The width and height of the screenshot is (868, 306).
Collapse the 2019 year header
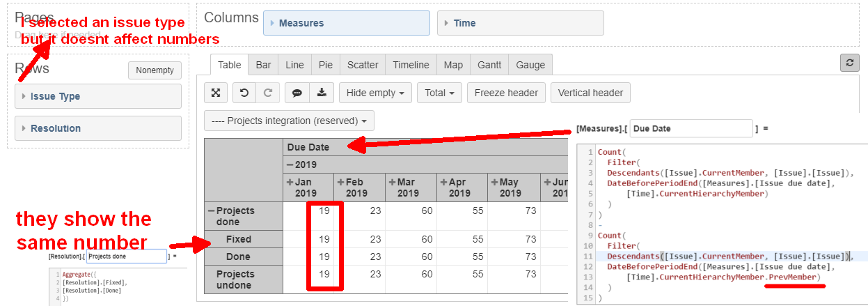[290, 165]
